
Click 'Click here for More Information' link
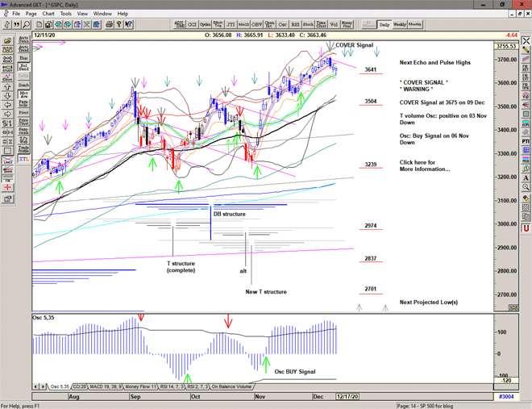tap(424, 165)
